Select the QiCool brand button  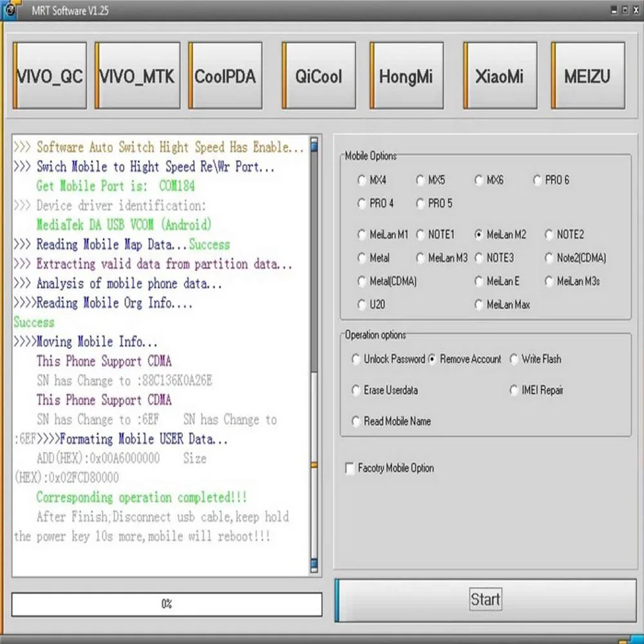(x=319, y=75)
